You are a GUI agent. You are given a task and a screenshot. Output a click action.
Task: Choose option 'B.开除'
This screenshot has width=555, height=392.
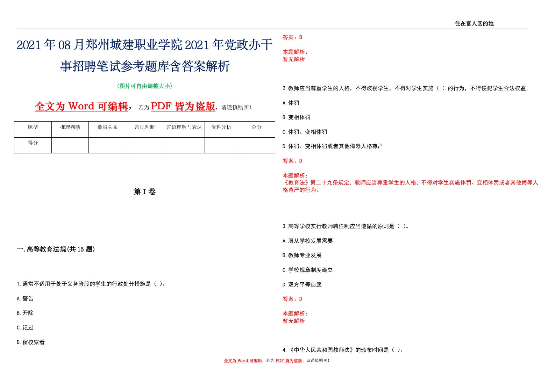(x=25, y=313)
